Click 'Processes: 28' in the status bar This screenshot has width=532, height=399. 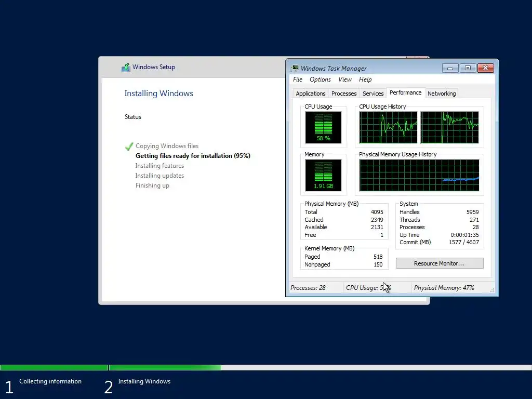point(308,288)
